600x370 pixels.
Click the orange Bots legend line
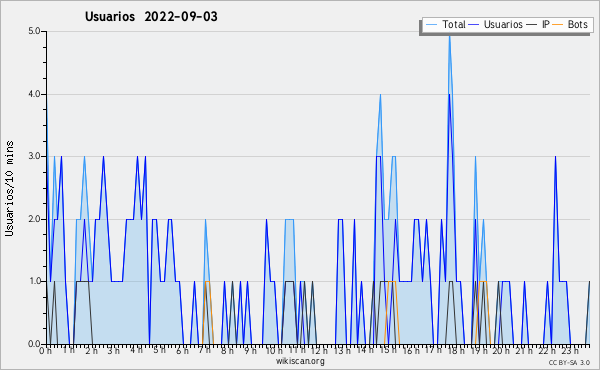[x=558, y=25]
